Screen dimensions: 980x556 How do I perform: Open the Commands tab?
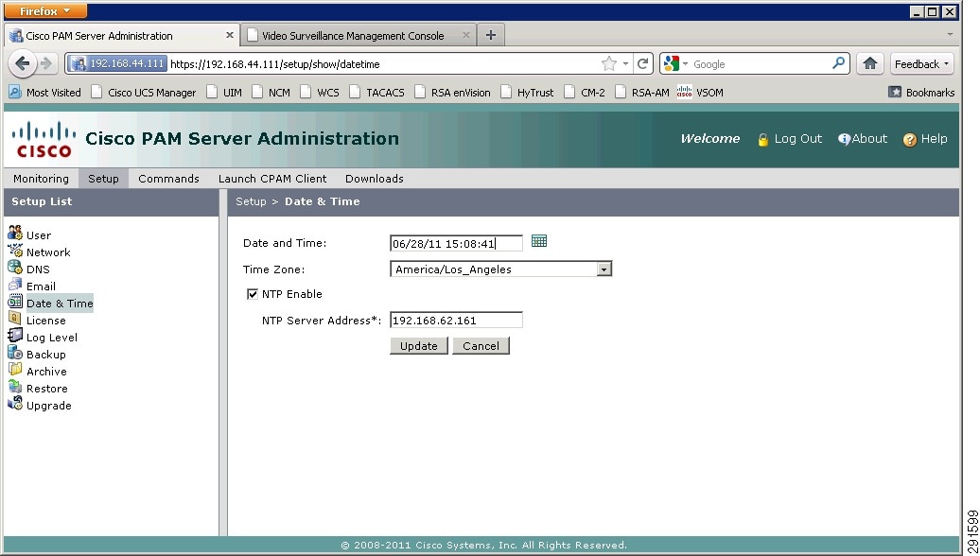168,179
